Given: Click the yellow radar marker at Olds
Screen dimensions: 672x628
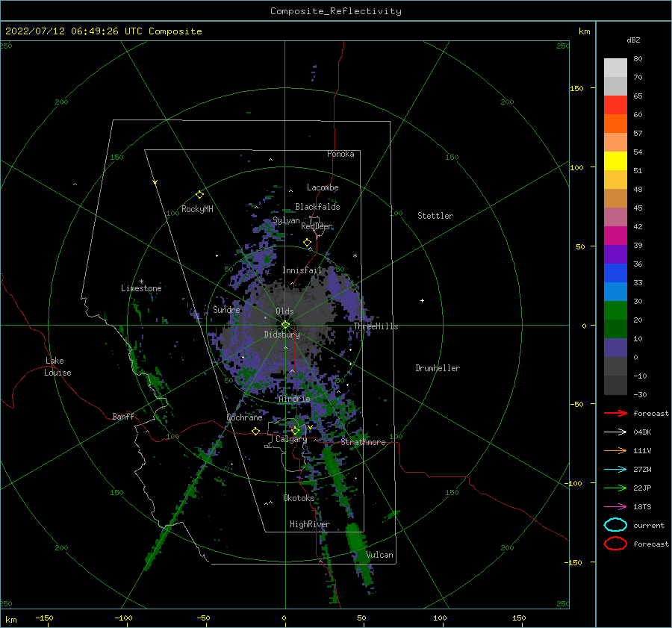Looking at the screenshot, I should (285, 325).
